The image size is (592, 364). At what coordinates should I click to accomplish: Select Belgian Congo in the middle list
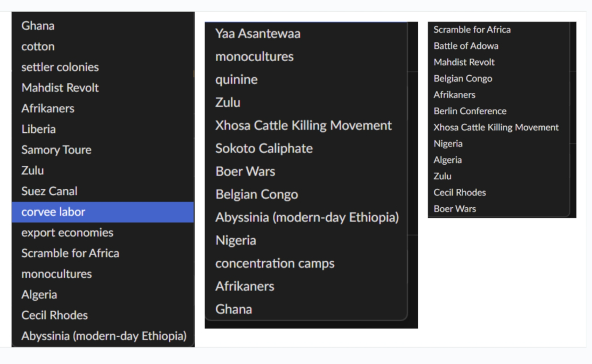(x=306, y=194)
